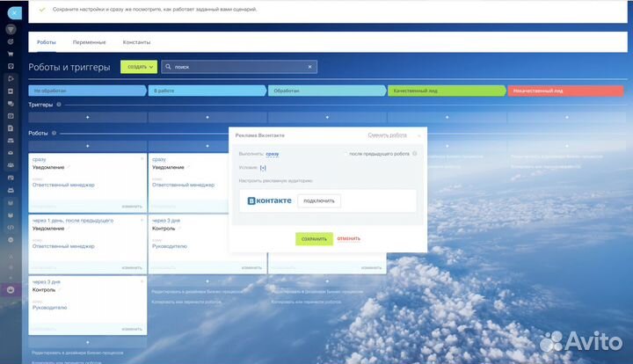Viewport: 633px width, 364px height.
Task: Remove the через 3 дня Контроль card via x
Action: click(x=142, y=281)
